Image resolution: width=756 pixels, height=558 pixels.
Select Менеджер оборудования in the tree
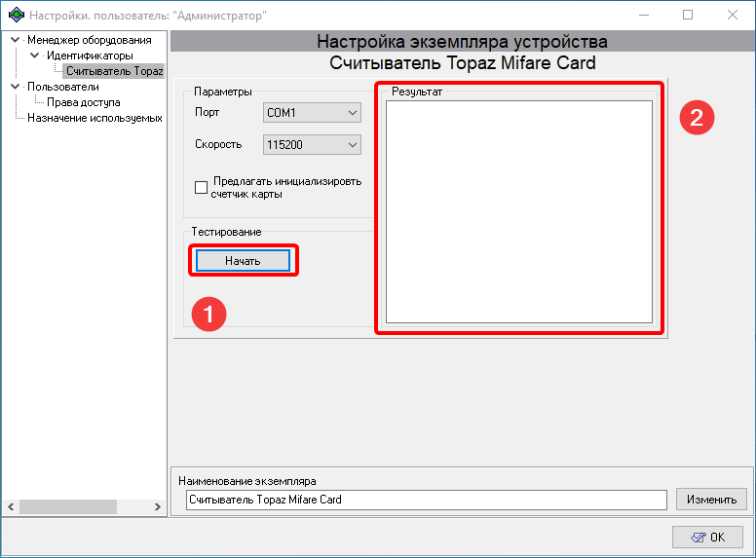(90, 40)
